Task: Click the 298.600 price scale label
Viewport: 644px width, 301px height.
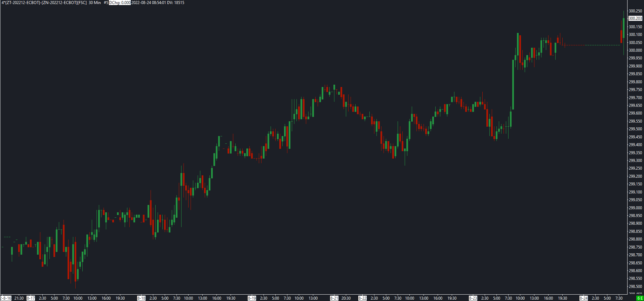Action: 635,271
